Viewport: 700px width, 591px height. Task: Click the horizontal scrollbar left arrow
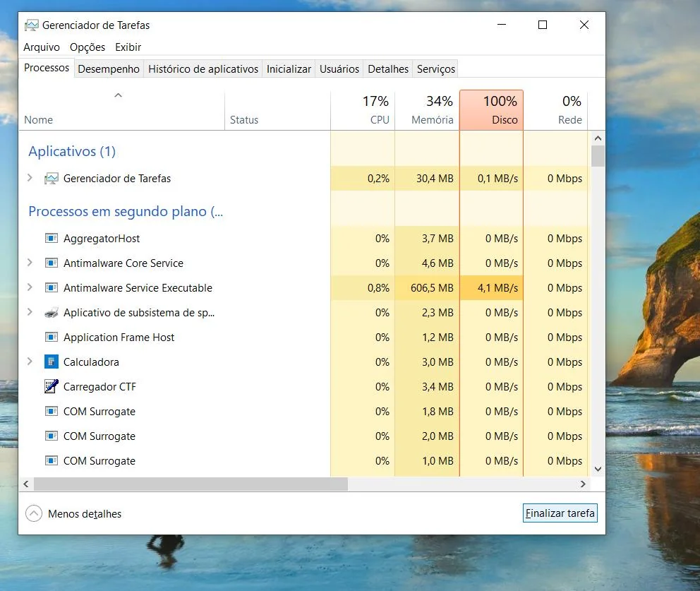[x=26, y=484]
